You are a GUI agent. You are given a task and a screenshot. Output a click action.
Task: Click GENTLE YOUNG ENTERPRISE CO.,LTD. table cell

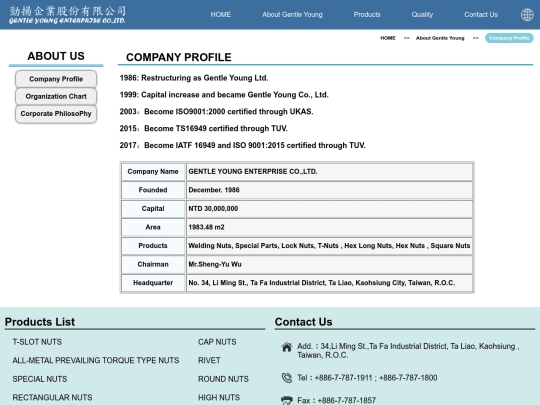pos(329,172)
